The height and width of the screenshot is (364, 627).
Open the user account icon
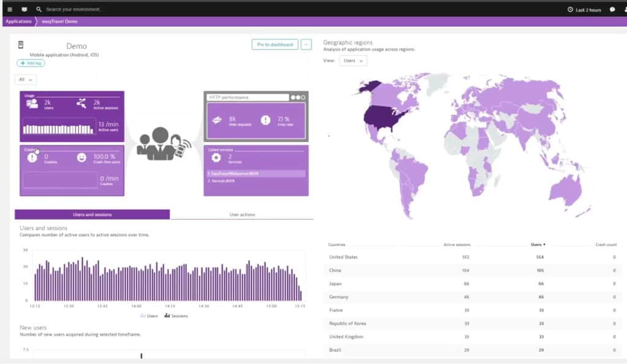coord(625,10)
